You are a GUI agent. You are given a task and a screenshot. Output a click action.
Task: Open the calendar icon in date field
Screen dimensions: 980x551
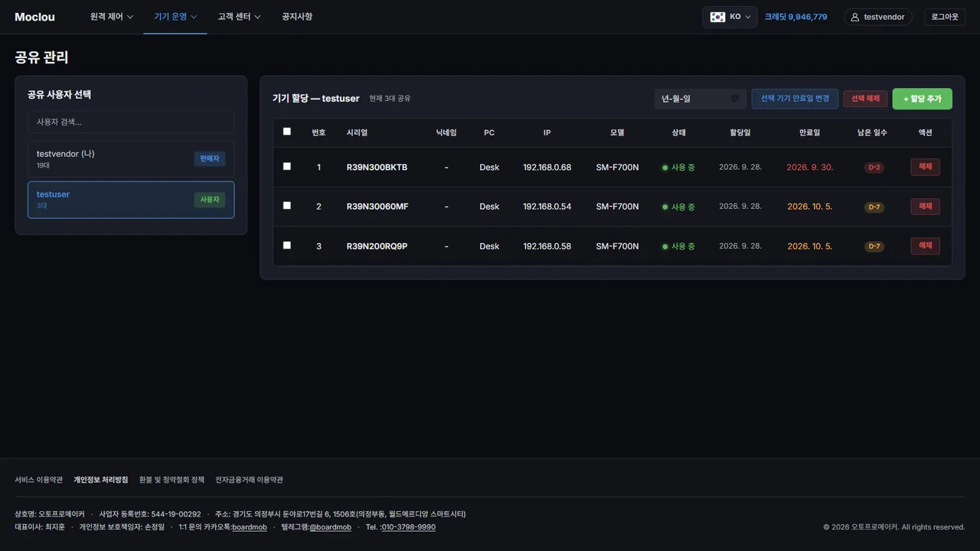(735, 99)
